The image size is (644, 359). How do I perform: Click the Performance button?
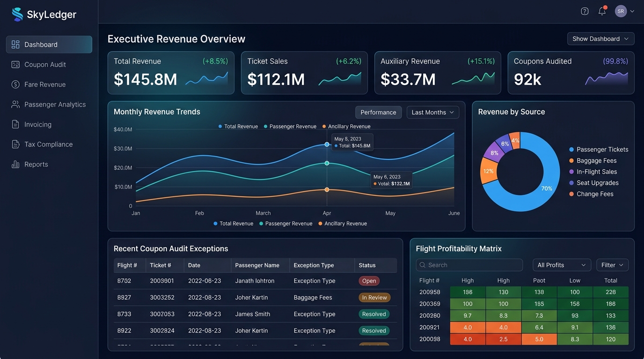click(378, 112)
